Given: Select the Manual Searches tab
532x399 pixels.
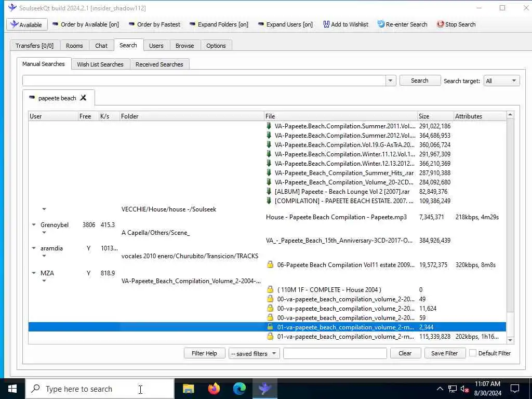Looking at the screenshot, I should [x=44, y=64].
